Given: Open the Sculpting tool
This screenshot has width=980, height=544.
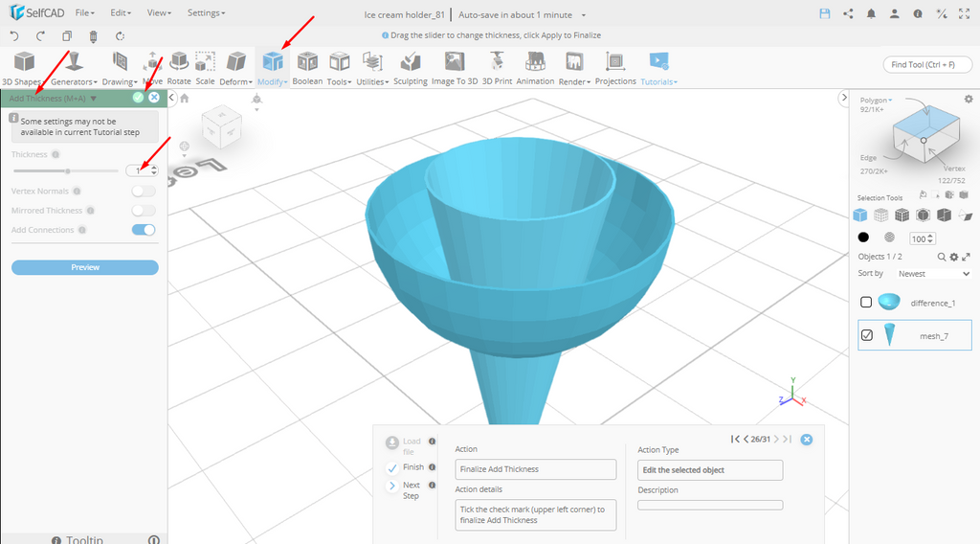Looking at the screenshot, I should click(411, 68).
